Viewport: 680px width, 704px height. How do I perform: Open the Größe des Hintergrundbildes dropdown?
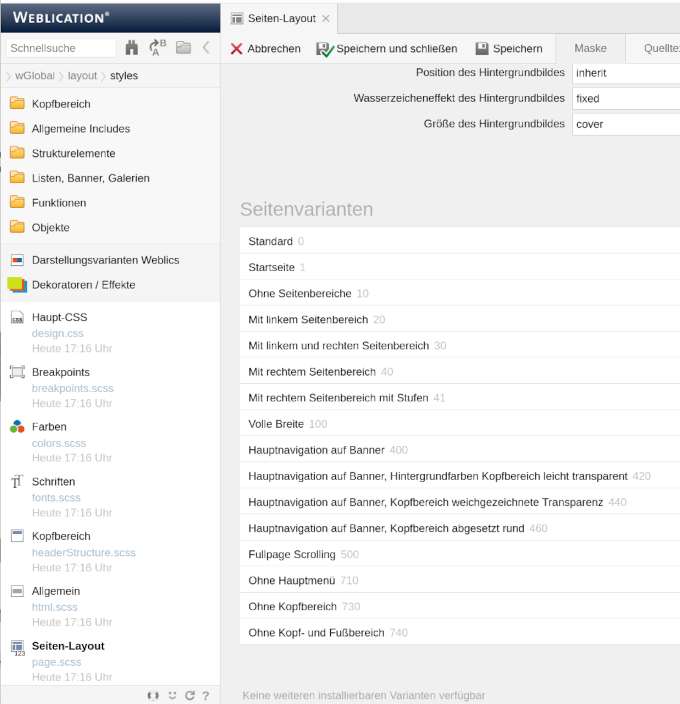626,125
